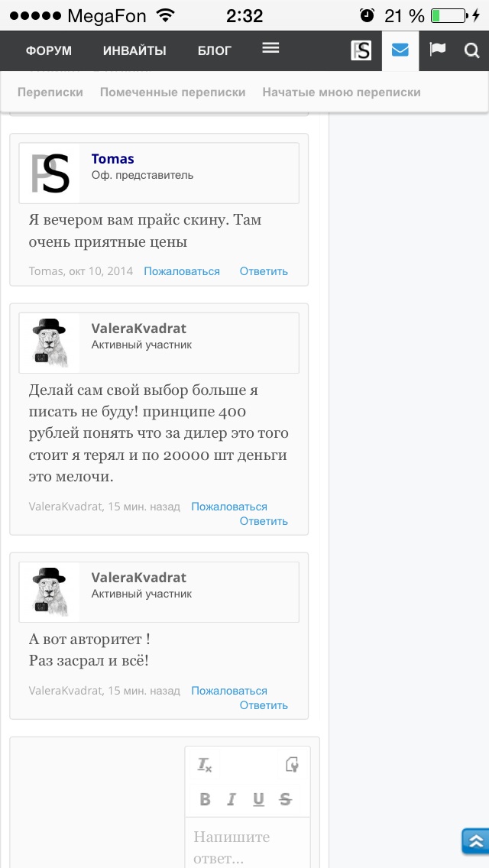Open the БЛОГ navigation item

pos(215,51)
